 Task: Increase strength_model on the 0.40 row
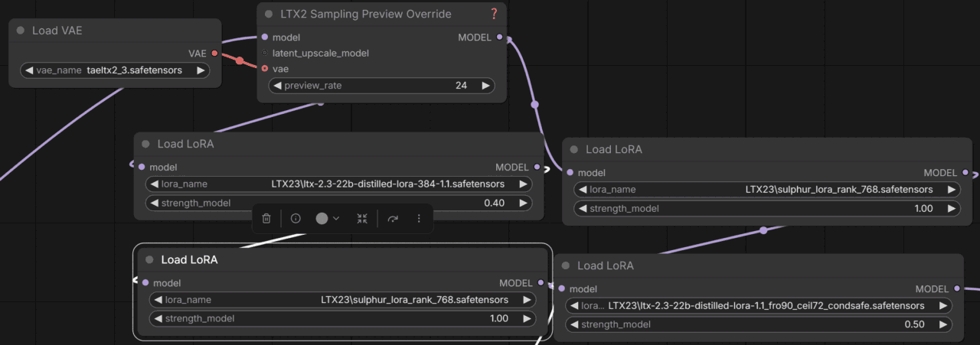coord(523,203)
